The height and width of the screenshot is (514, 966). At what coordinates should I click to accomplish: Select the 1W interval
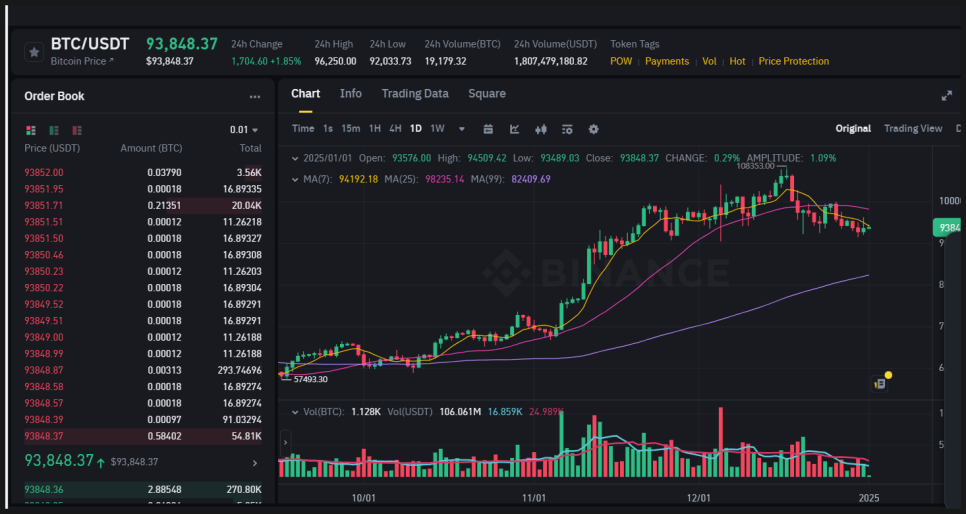click(437, 128)
